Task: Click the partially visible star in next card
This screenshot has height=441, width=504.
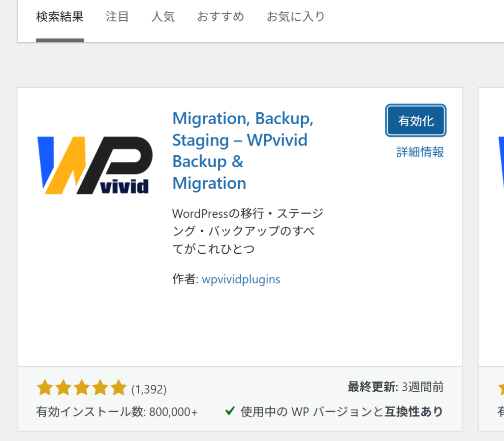Action: click(x=500, y=388)
